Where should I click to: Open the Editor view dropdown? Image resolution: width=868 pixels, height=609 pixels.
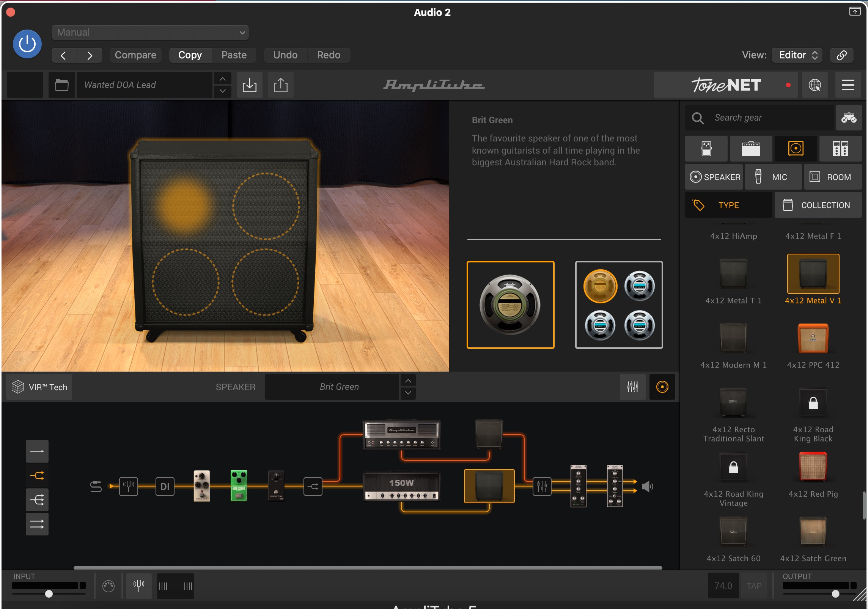(x=797, y=55)
